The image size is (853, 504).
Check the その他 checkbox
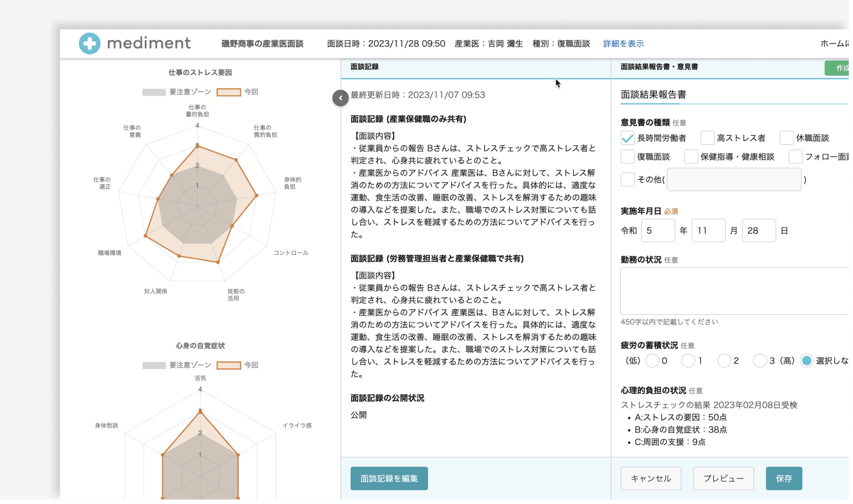(628, 179)
